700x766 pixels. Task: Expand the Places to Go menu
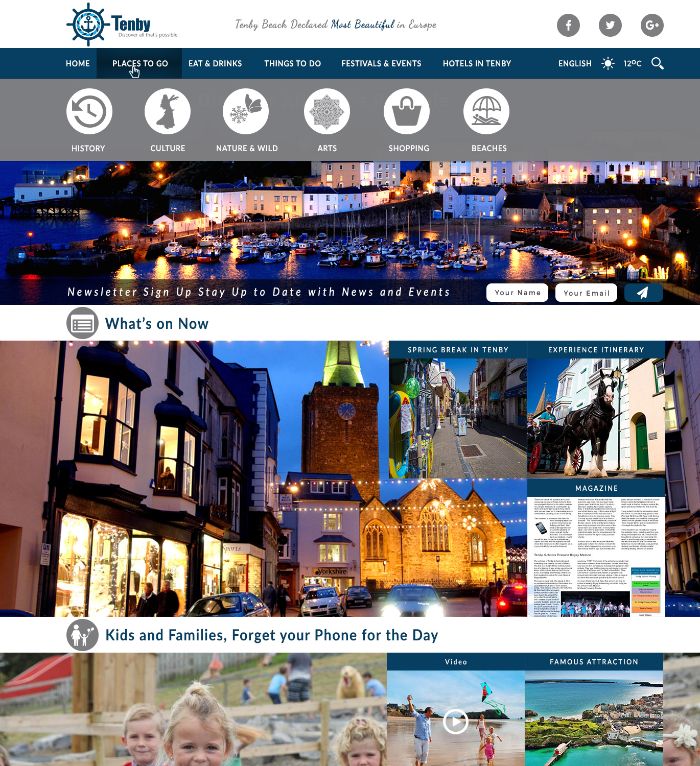pyautogui.click(x=140, y=63)
